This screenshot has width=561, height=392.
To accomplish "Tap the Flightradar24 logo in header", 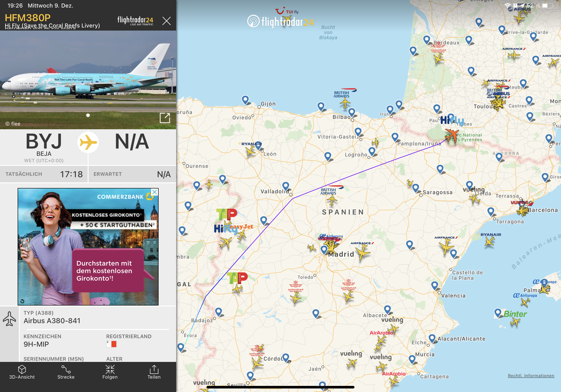I will 135,20.
